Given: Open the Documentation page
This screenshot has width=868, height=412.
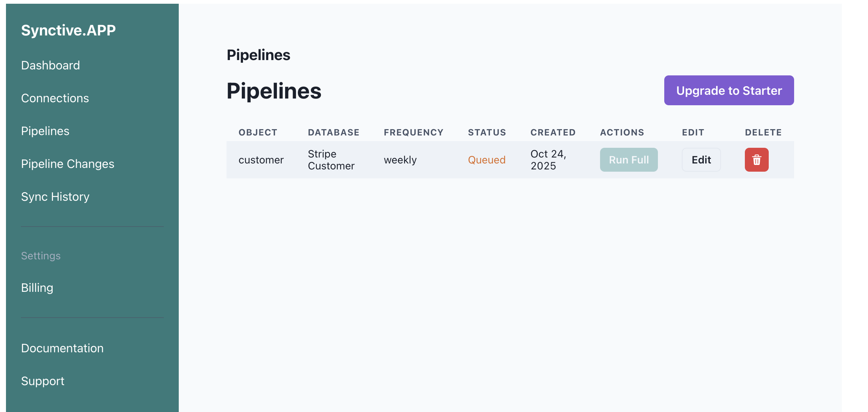Looking at the screenshot, I should 62,348.
